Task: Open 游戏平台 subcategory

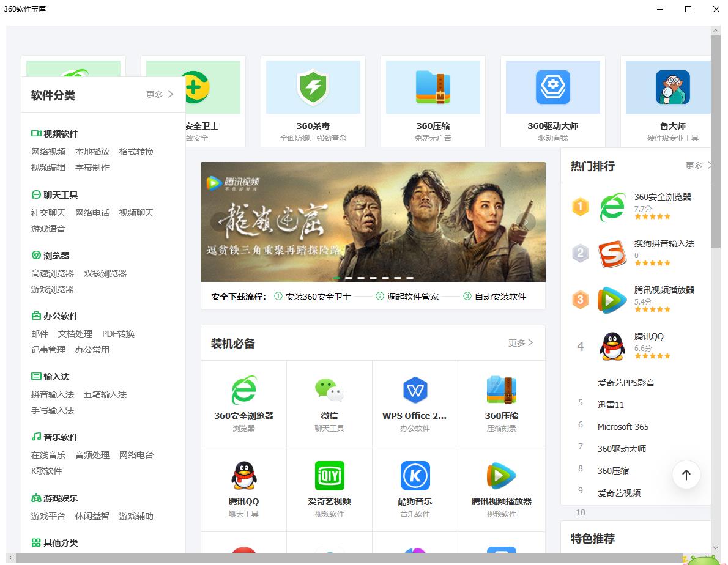Action: 48,516
